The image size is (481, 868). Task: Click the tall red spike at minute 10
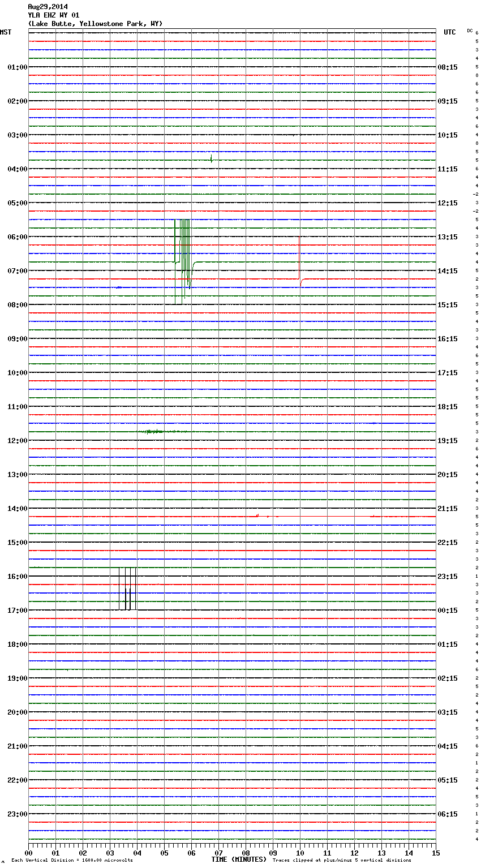(300, 260)
